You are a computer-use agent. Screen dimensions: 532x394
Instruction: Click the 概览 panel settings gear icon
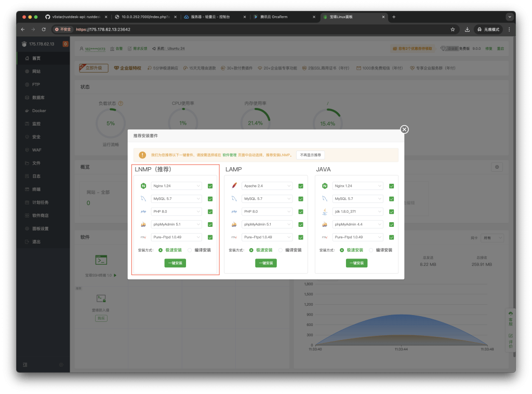[497, 167]
